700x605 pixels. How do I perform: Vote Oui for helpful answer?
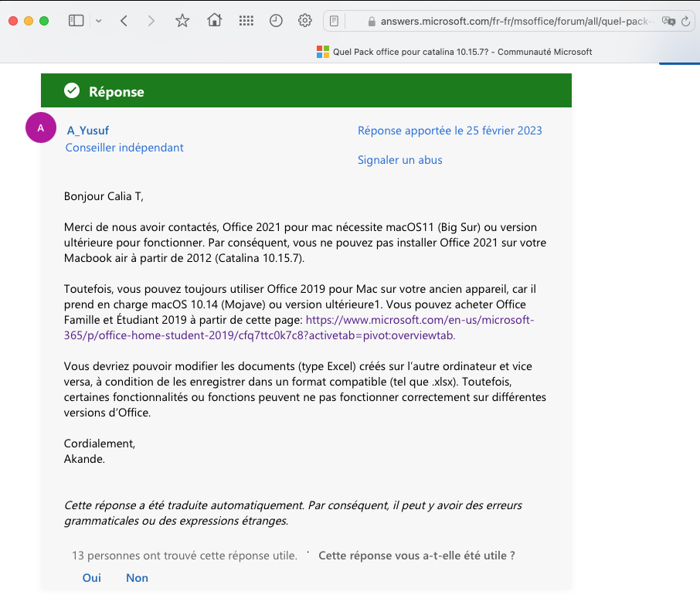coord(91,578)
